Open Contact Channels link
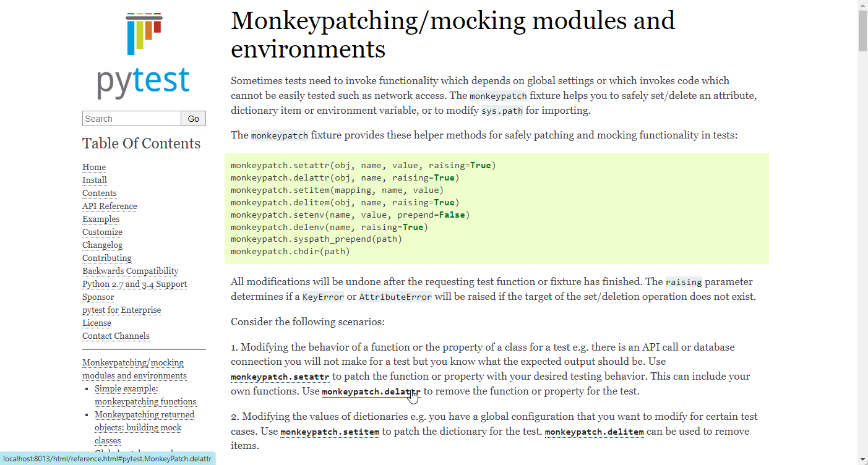The width and height of the screenshot is (868, 465). point(116,336)
